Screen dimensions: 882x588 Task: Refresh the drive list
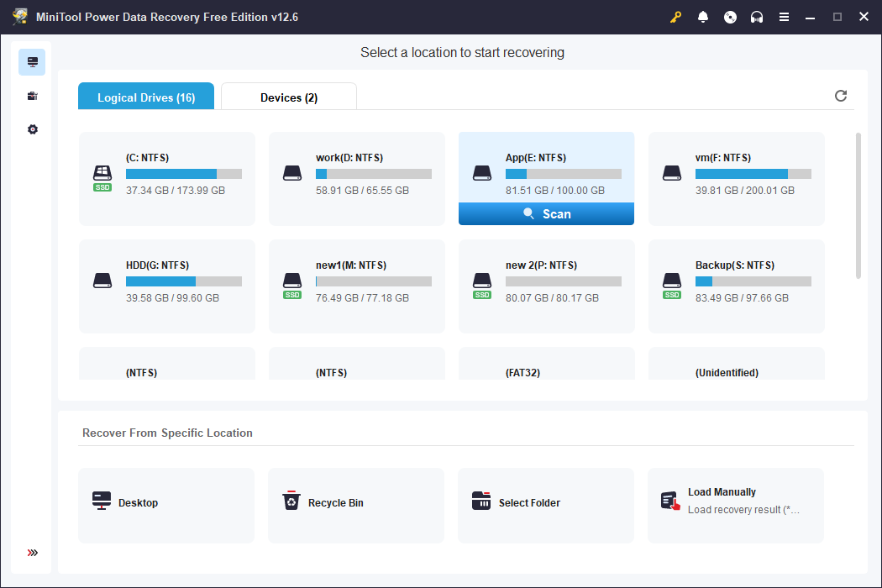[840, 96]
